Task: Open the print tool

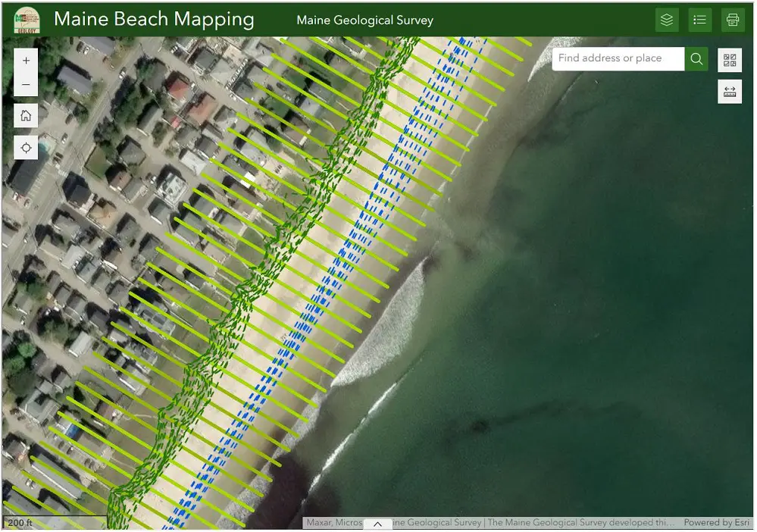Action: (733, 20)
